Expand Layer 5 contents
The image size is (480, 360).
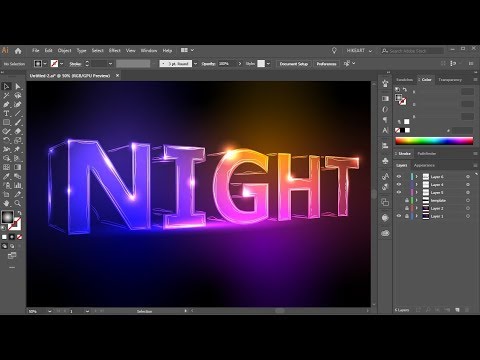(417, 192)
